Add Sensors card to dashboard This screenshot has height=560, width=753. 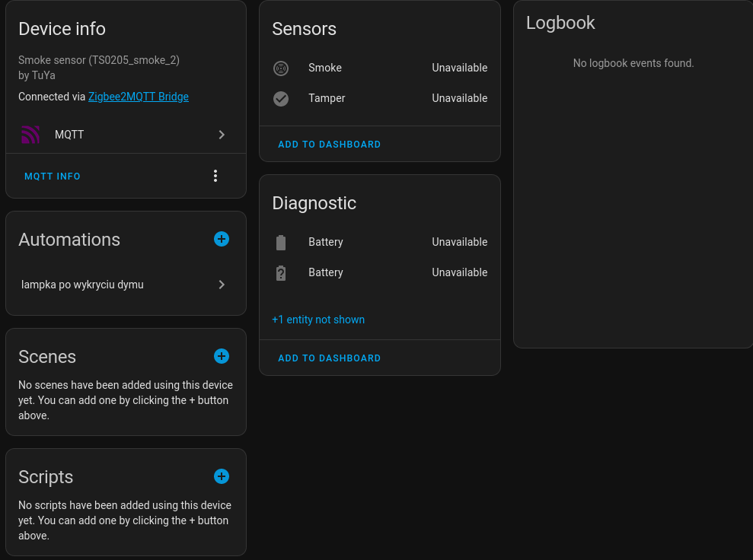point(330,145)
